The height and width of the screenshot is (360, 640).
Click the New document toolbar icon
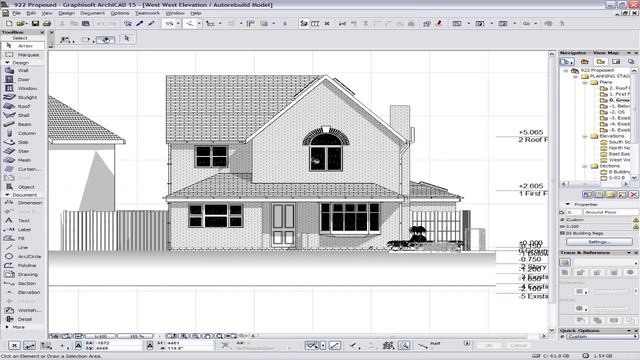[9, 24]
